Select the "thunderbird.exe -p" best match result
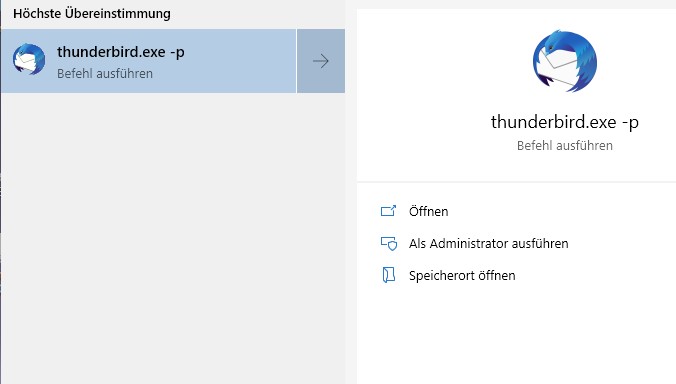 [148, 61]
